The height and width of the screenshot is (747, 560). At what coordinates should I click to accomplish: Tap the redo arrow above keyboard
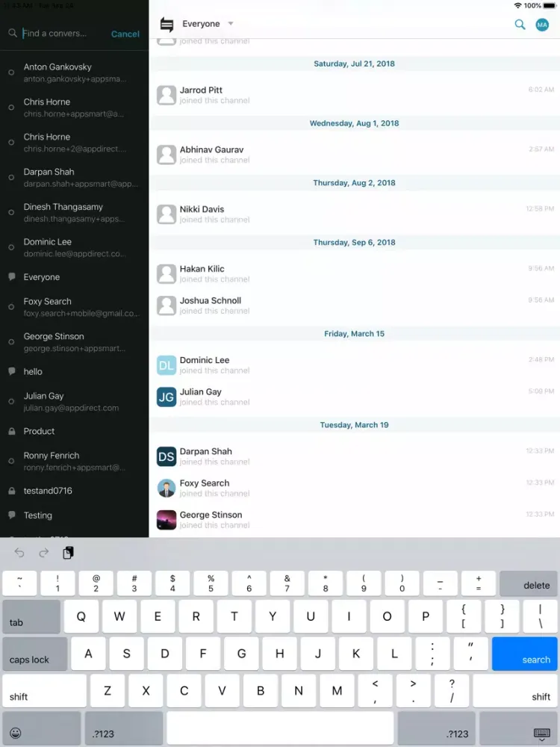click(x=43, y=553)
